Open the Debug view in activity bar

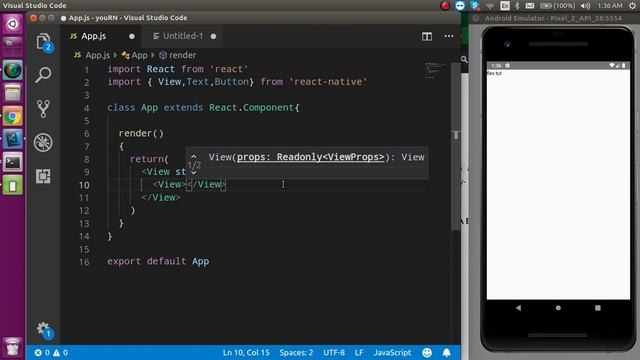[x=43, y=142]
